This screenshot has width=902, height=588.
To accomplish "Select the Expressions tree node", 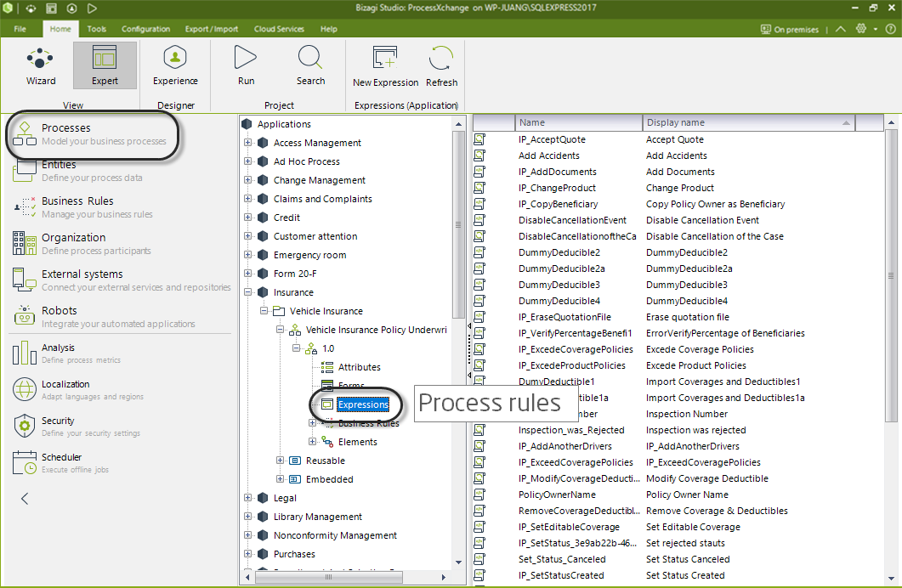I will 363,404.
